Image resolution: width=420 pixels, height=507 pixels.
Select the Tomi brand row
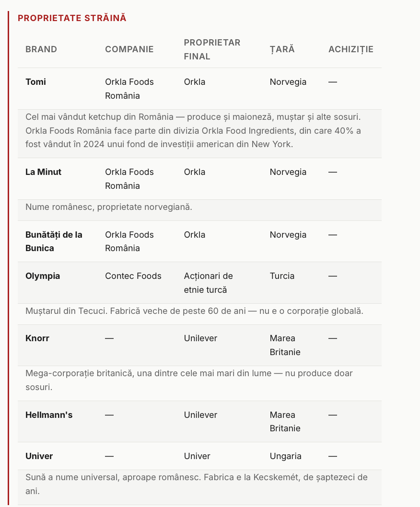(x=199, y=89)
